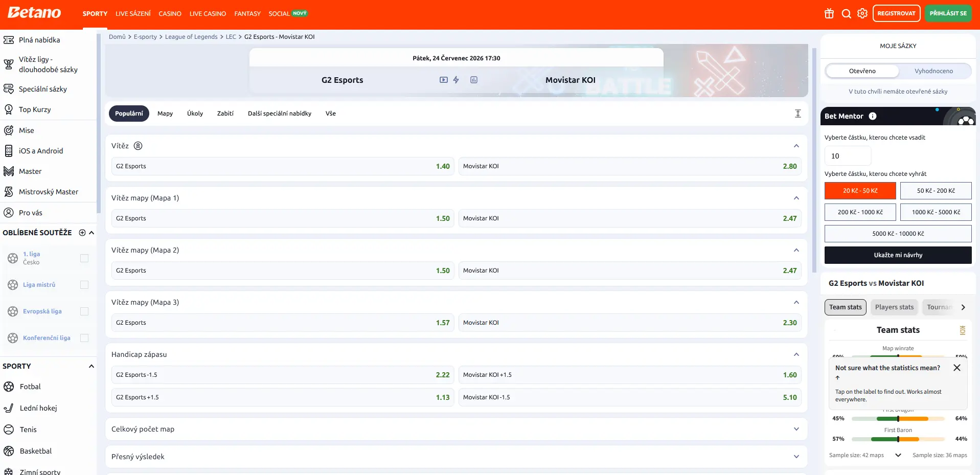The image size is (980, 475).
Task: Tick the Evropská liga checkbox
Action: click(84, 311)
